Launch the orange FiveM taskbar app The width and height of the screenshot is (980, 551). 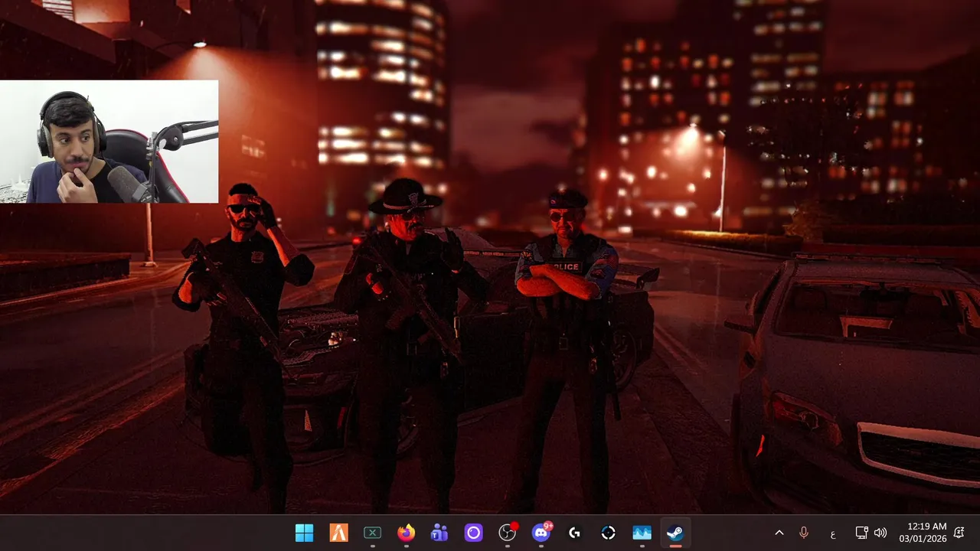tap(338, 533)
